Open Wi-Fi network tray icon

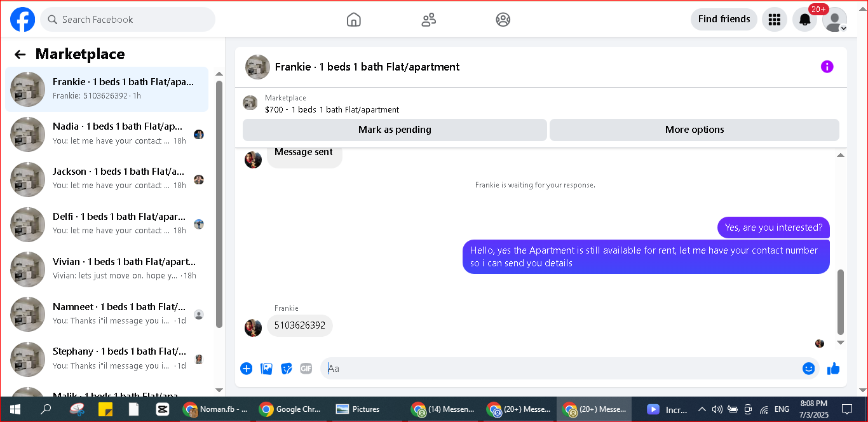click(764, 409)
